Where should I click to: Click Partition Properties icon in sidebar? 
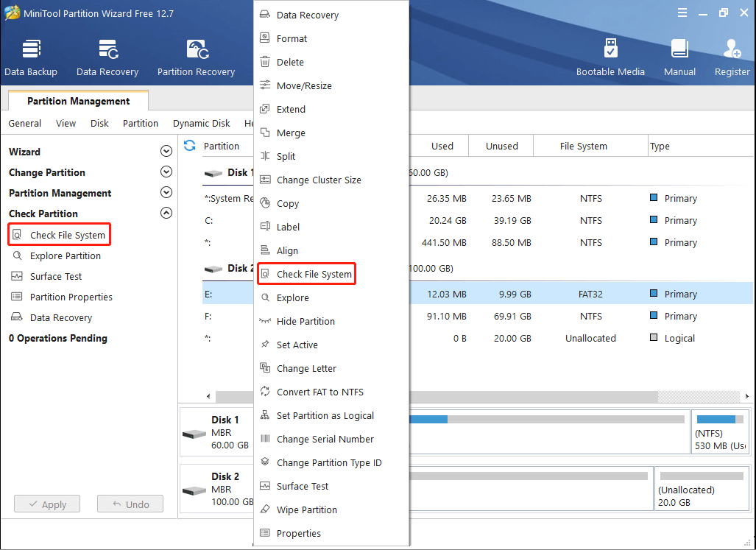coord(17,297)
